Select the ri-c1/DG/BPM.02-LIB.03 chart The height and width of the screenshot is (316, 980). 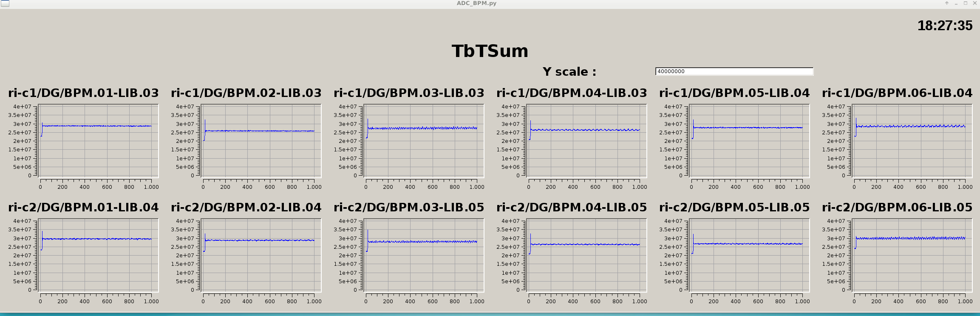tap(261, 141)
